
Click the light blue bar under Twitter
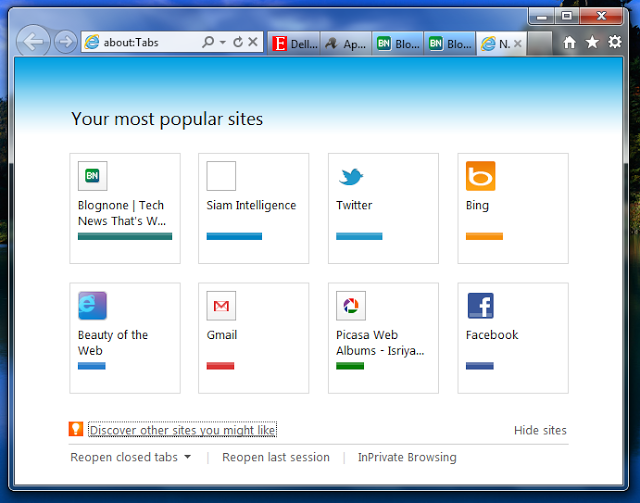[x=359, y=236]
